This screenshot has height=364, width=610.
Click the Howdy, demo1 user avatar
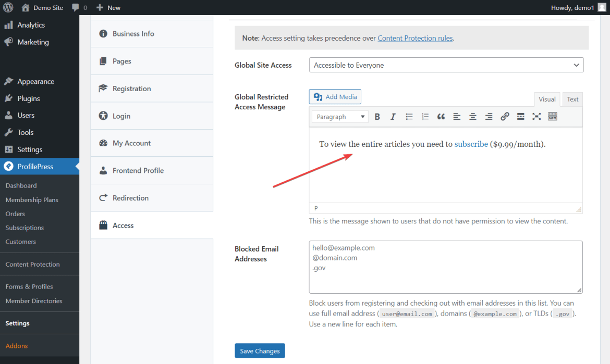coord(602,7)
